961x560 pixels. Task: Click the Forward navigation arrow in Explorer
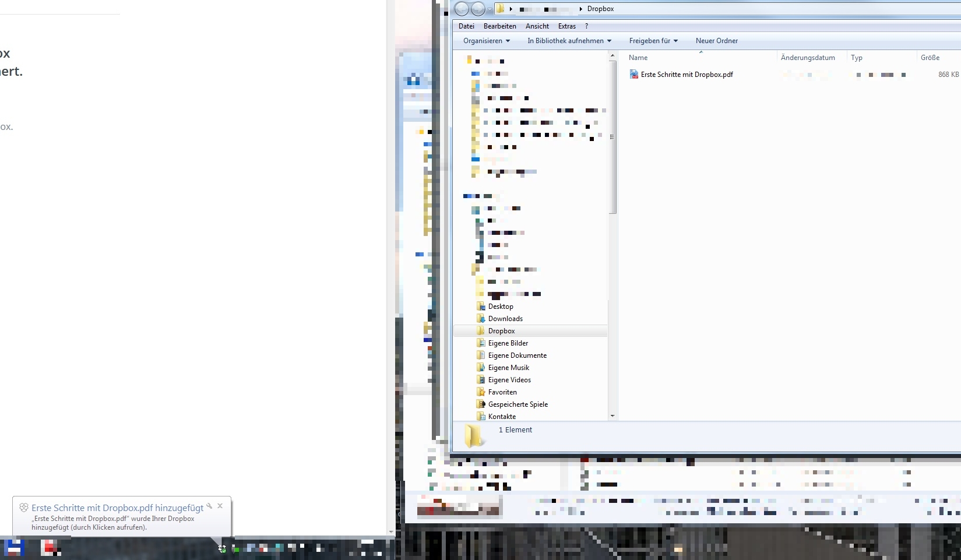click(x=478, y=9)
